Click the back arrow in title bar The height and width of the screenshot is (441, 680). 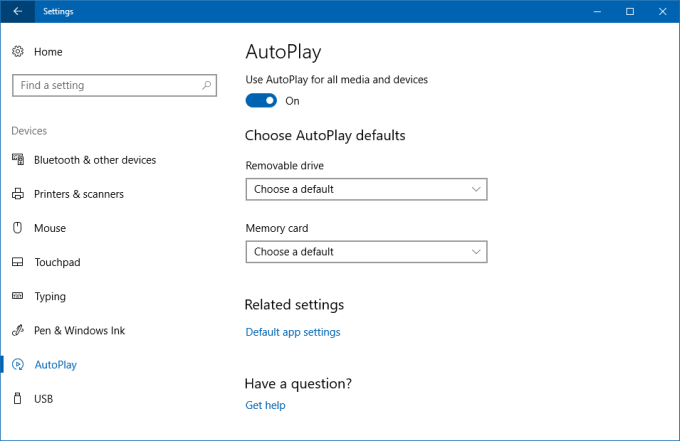[17, 11]
